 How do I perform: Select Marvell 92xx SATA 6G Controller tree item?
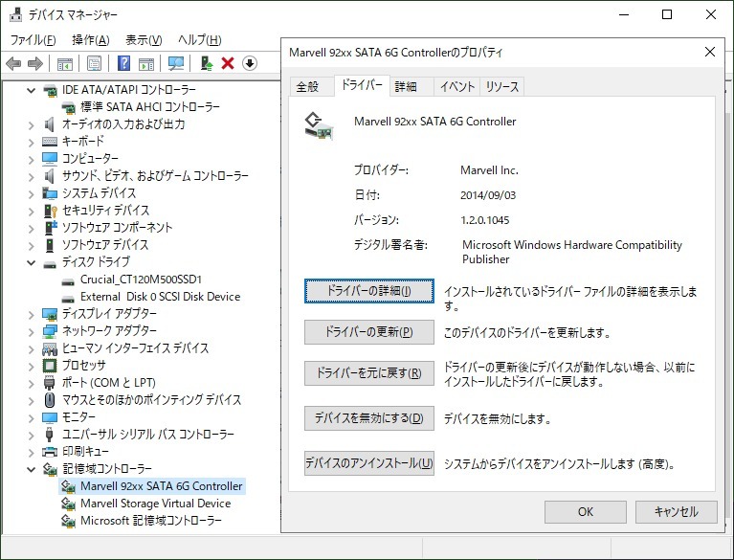161,486
